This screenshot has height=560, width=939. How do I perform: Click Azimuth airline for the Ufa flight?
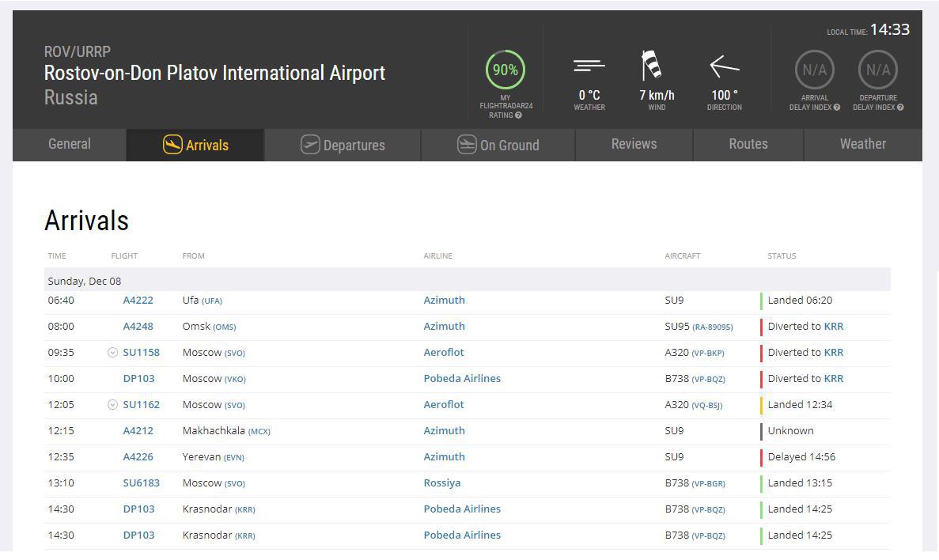coord(445,300)
